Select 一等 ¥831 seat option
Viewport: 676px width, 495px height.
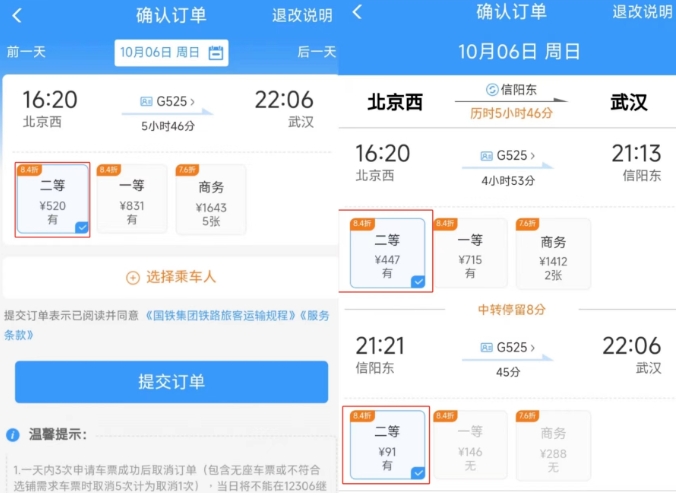(x=132, y=200)
